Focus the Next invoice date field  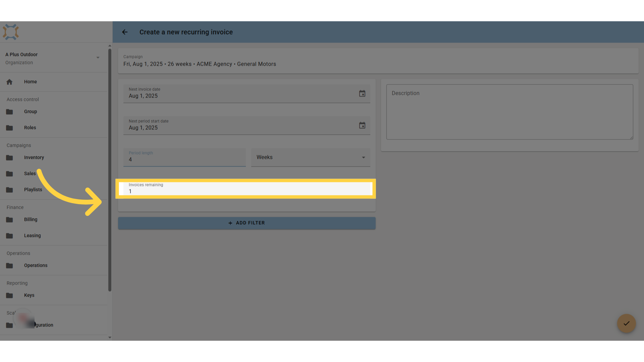click(247, 94)
